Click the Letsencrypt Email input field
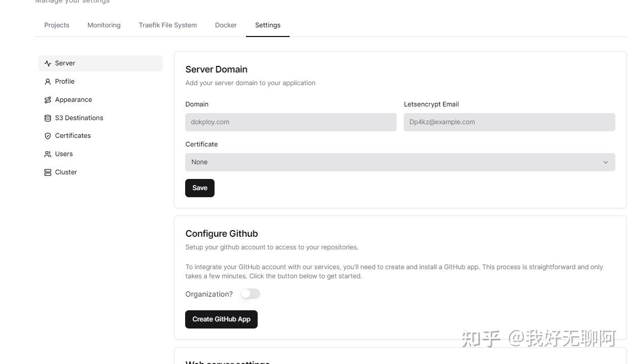 [509, 122]
